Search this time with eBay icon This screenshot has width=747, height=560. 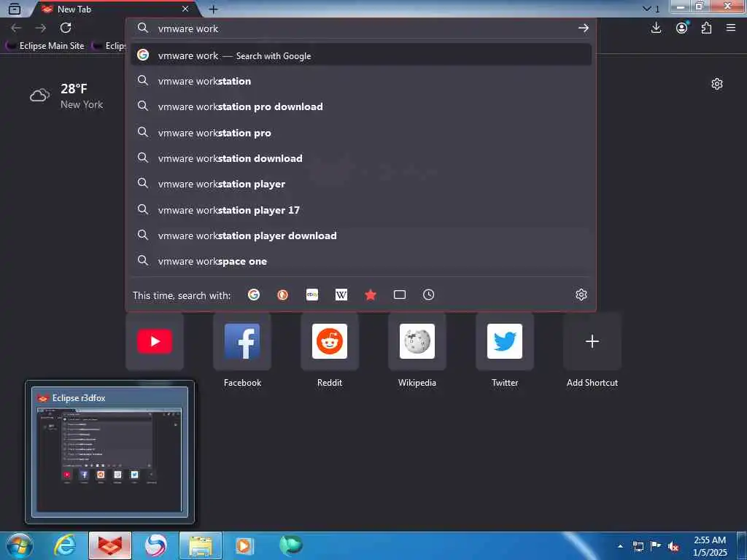(312, 295)
